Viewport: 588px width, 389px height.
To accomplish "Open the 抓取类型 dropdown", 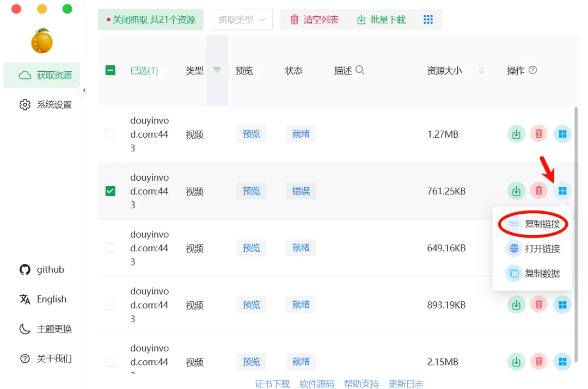I will [241, 20].
